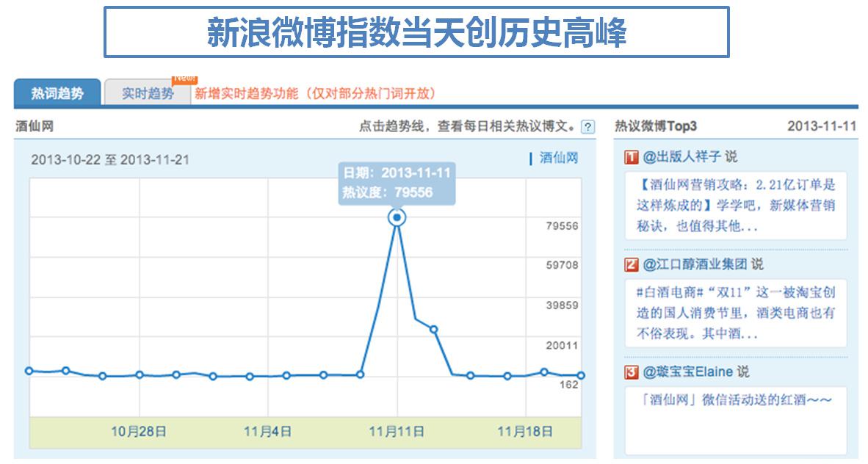Select the data point after the peak's descent
Image resolution: width=868 pixels, height=464 pixels.
pos(434,330)
